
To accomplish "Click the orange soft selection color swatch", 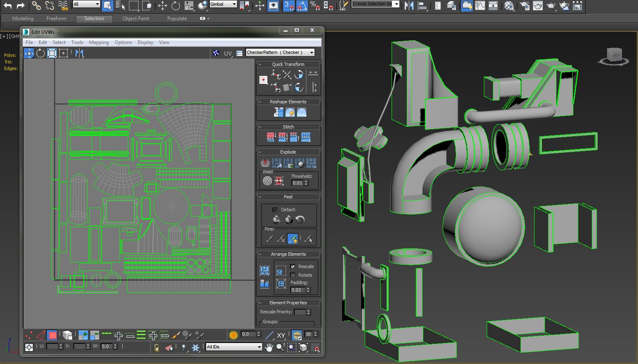I will click(x=233, y=334).
